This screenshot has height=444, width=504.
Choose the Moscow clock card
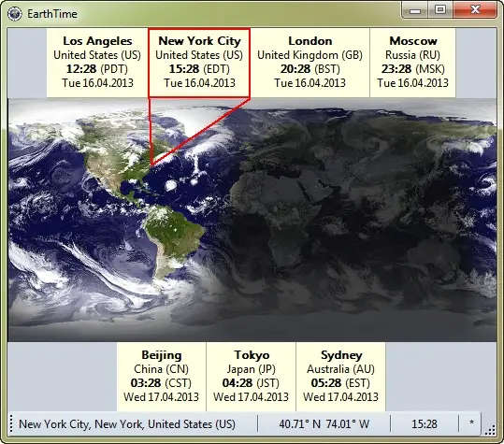[412, 63]
